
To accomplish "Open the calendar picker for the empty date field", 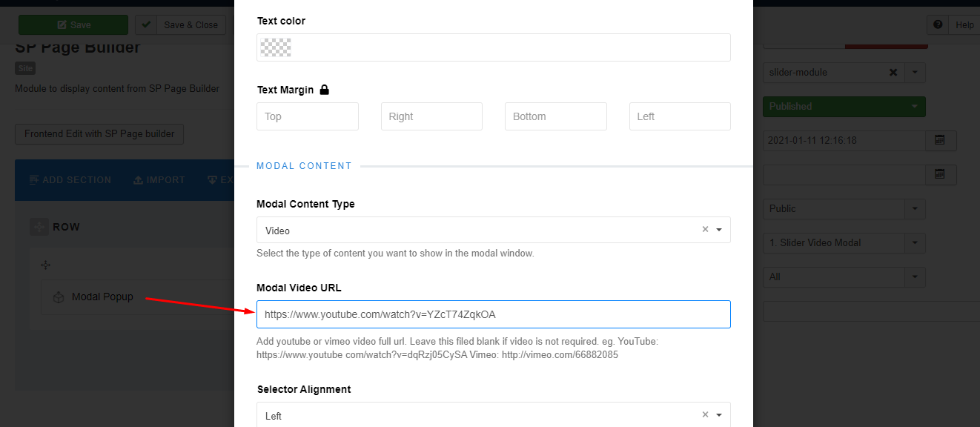I will [940, 174].
